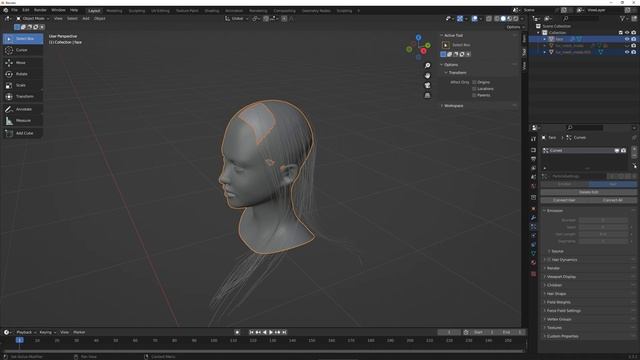640x360 pixels.
Task: Expand the Children panel
Action: (588, 285)
